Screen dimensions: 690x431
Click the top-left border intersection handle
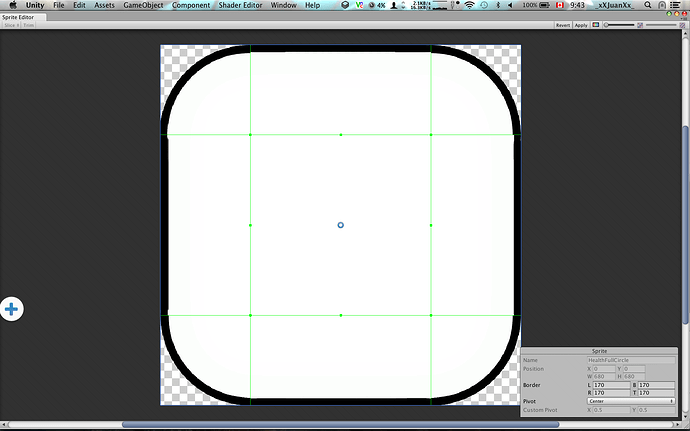[250, 135]
